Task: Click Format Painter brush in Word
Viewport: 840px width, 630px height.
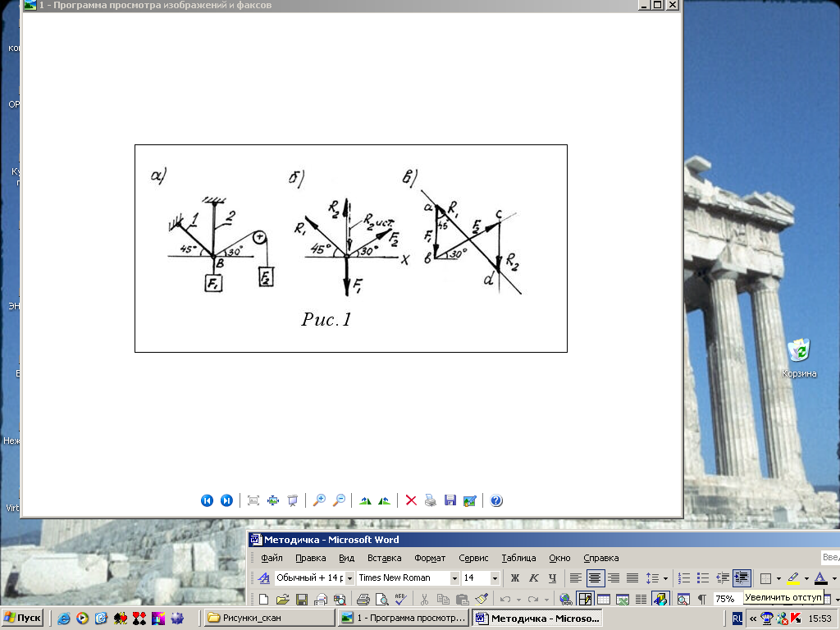Action: (x=481, y=599)
